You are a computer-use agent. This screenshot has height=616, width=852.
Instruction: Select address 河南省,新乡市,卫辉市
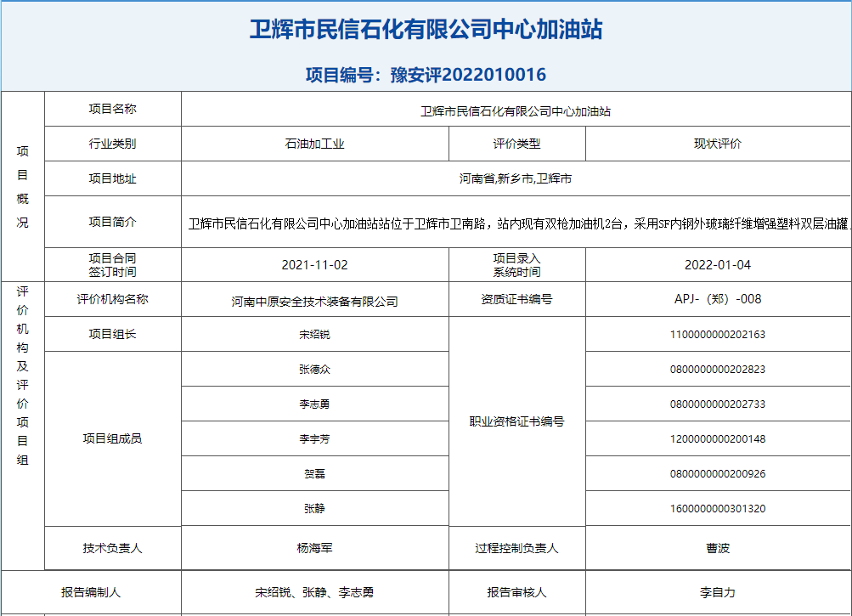click(515, 178)
